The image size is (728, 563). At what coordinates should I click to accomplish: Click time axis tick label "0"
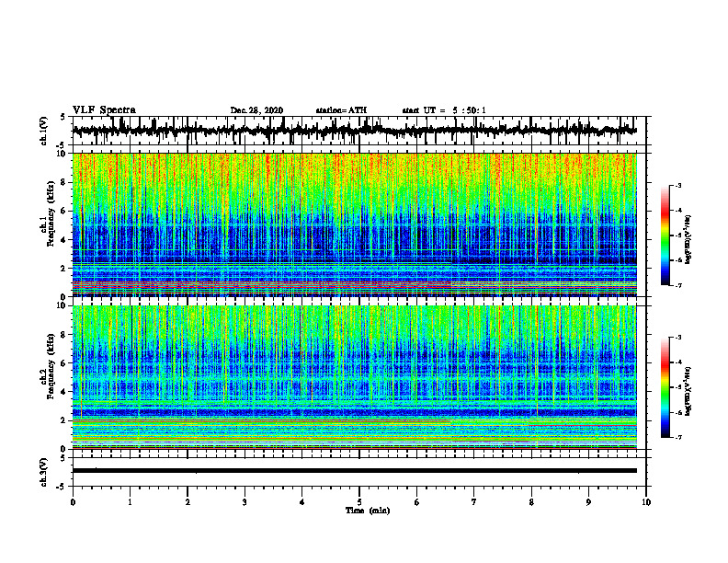tap(73, 502)
